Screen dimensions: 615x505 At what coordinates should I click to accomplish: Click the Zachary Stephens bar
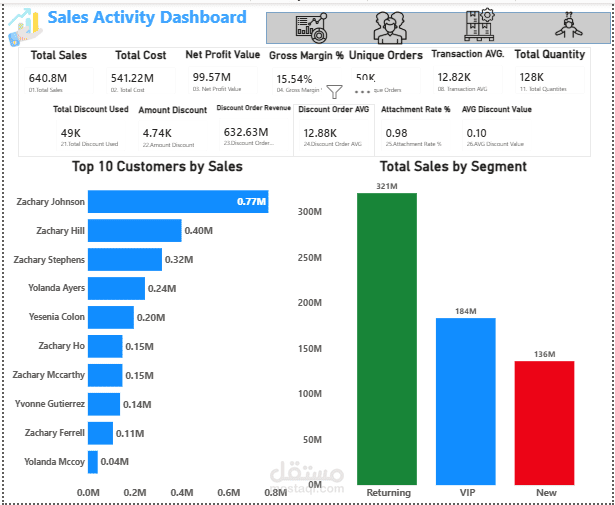tap(125, 260)
